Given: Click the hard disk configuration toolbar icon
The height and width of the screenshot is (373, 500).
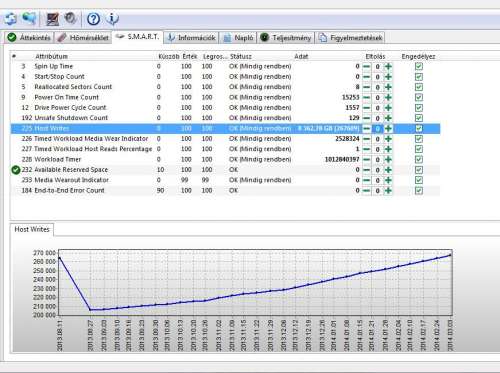Looking at the screenshot, I should (x=70, y=18).
